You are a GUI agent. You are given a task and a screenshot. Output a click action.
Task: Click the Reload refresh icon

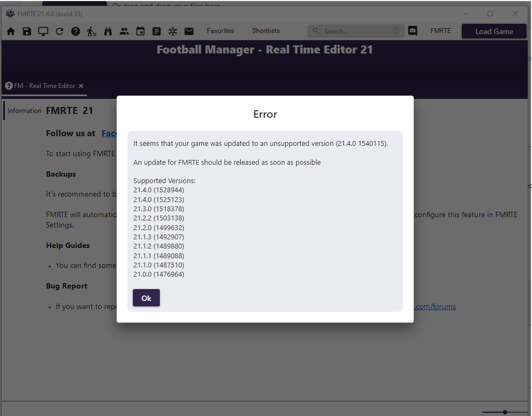pyautogui.click(x=59, y=31)
